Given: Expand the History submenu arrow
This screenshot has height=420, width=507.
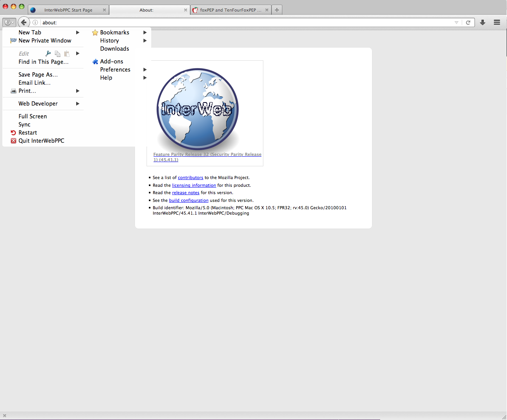Looking at the screenshot, I should (x=145, y=41).
